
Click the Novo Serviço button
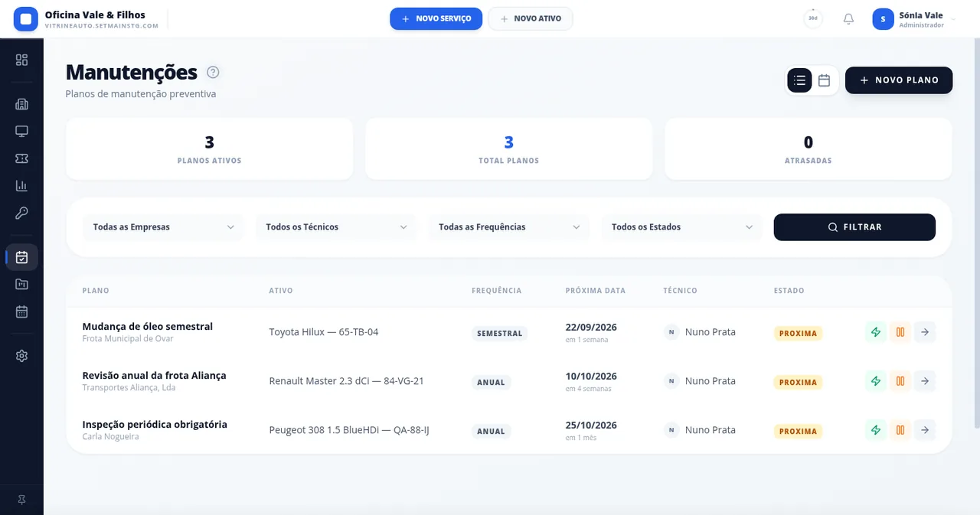[x=436, y=19]
